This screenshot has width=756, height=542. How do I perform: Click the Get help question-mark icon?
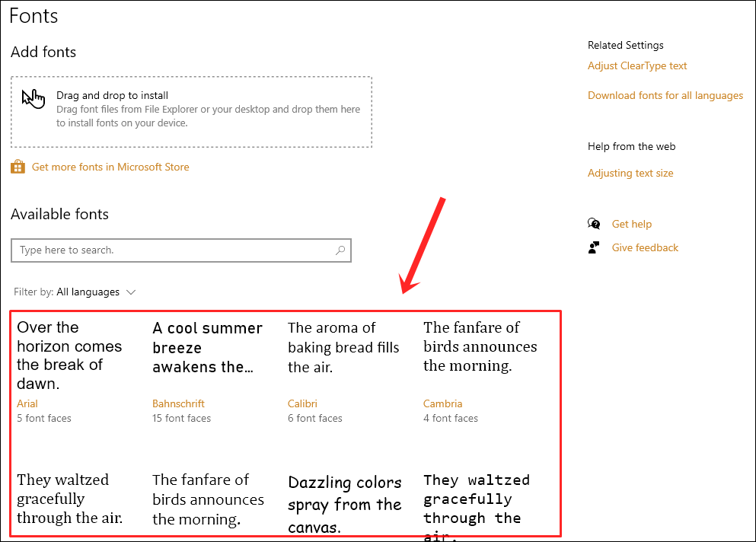click(594, 223)
